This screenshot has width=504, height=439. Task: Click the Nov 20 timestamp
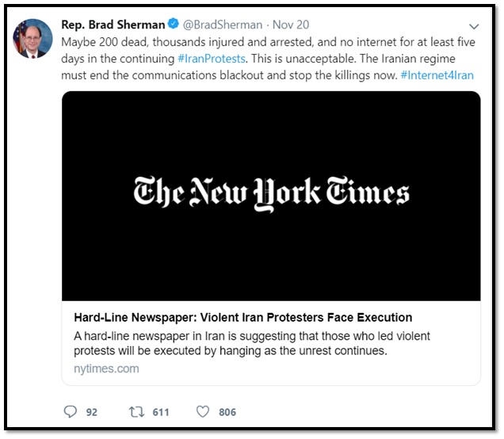click(x=291, y=25)
